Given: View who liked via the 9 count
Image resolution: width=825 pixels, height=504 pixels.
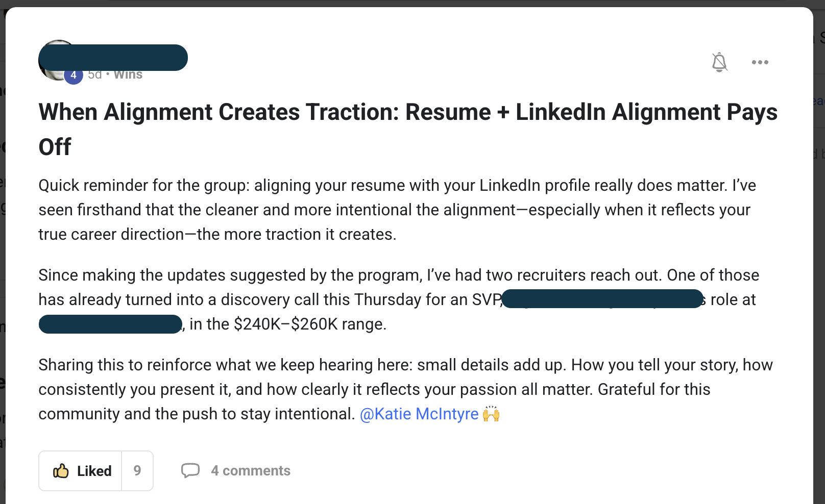Looking at the screenshot, I should tap(137, 471).
